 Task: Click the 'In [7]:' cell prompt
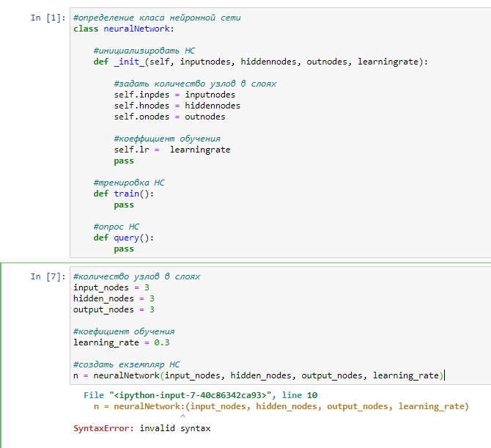tap(48, 276)
